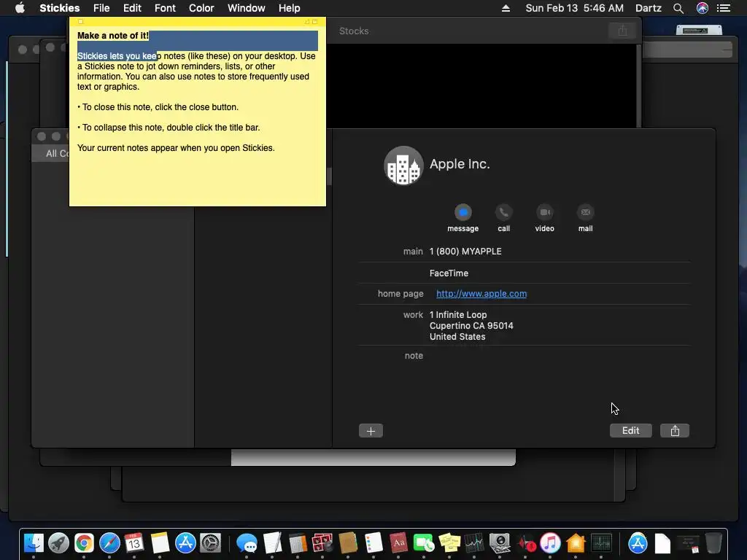The width and height of the screenshot is (747, 560).
Task: Click the date and time in menu bar
Action: (574, 8)
